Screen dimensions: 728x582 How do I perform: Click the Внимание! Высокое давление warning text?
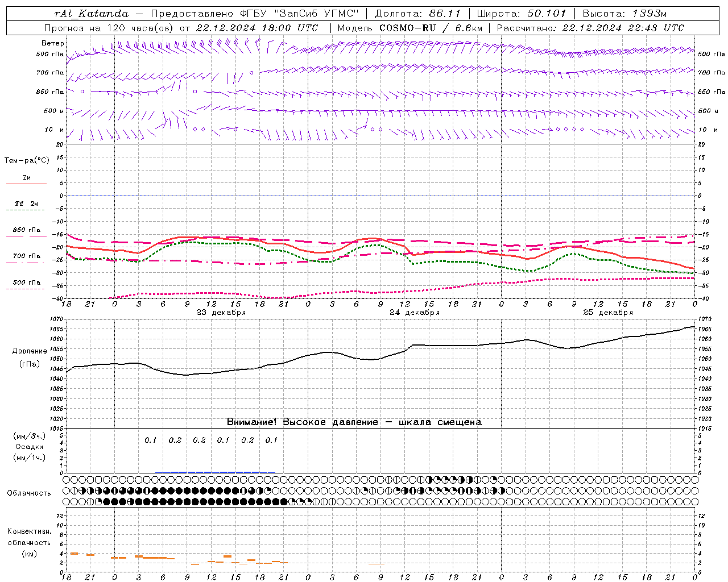pos(354,422)
